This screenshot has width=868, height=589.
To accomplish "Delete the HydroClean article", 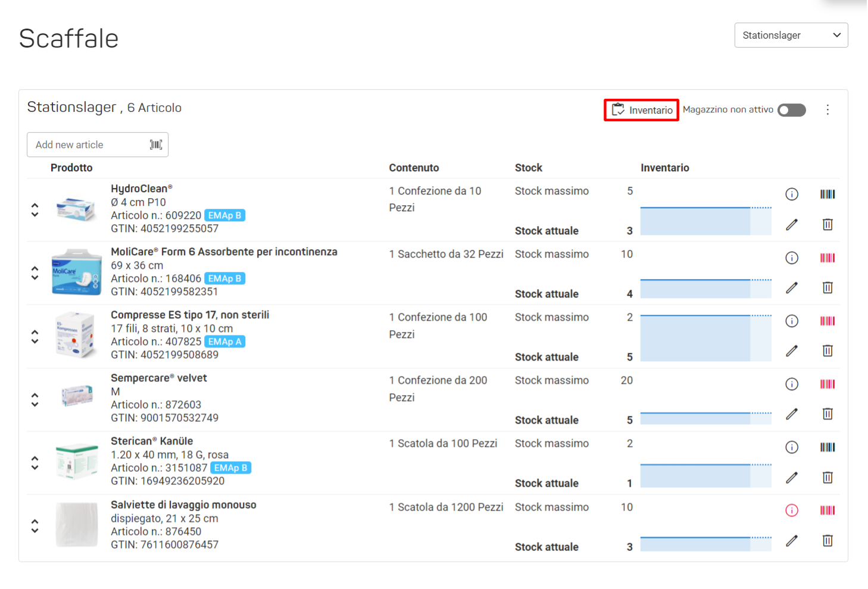I will coord(828,224).
